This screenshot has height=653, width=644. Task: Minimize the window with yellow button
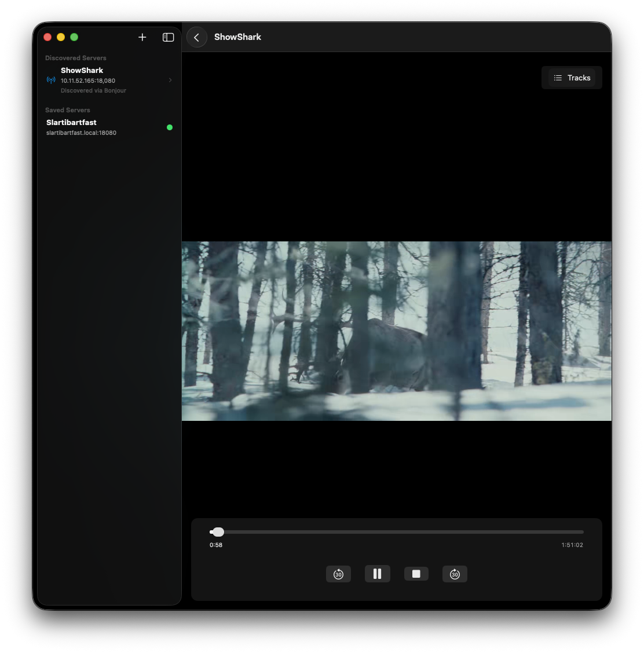(x=61, y=37)
